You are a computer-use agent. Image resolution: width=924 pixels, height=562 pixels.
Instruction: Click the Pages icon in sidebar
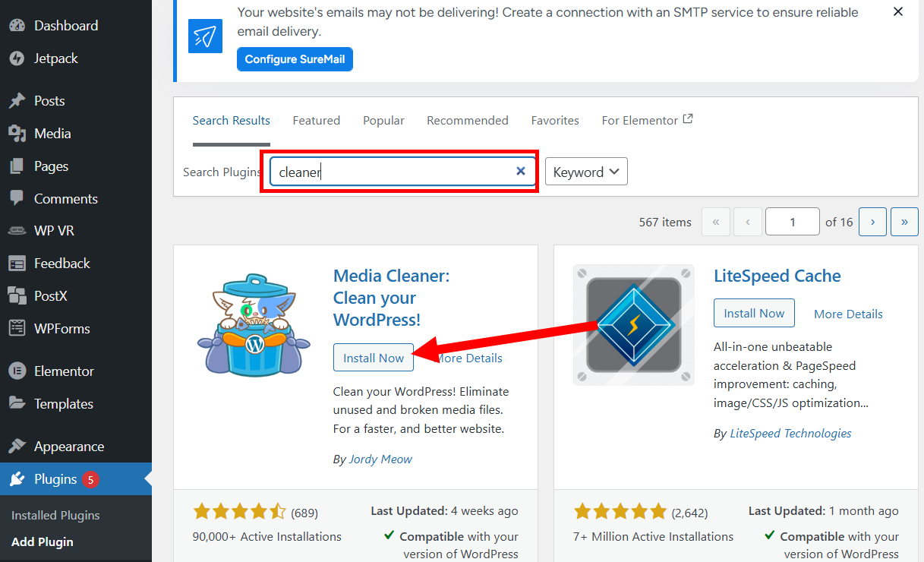(17, 166)
